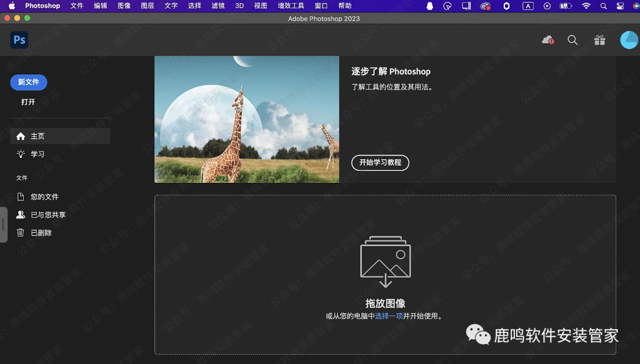Open the 文件 menu
640x364 pixels.
coord(77,6)
